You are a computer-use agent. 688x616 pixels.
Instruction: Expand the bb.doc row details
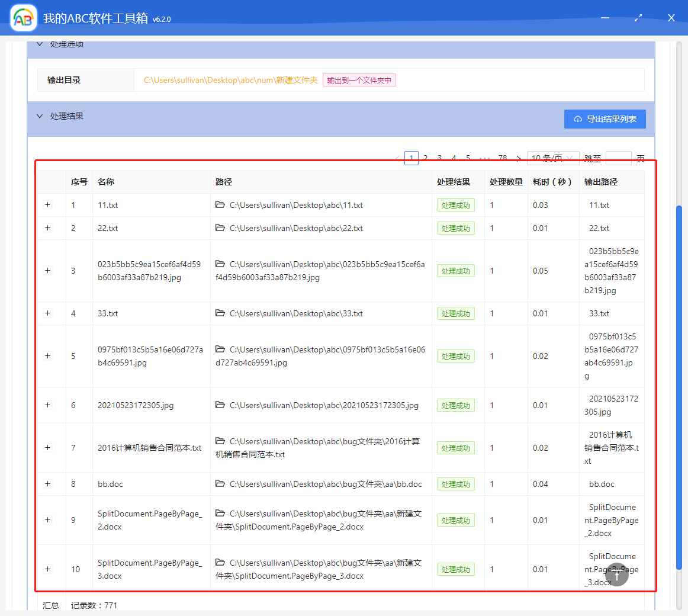pyautogui.click(x=48, y=484)
